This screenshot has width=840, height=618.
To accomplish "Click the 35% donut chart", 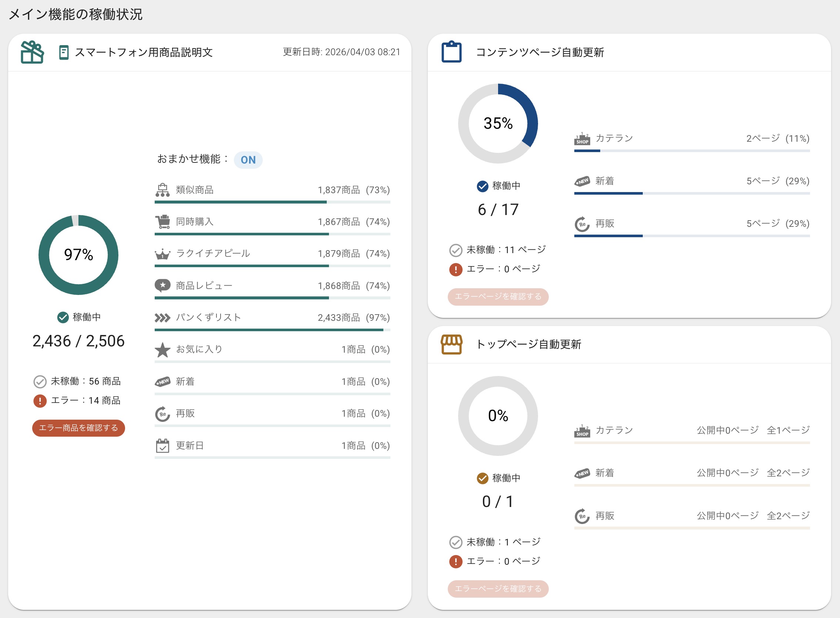I will point(498,124).
